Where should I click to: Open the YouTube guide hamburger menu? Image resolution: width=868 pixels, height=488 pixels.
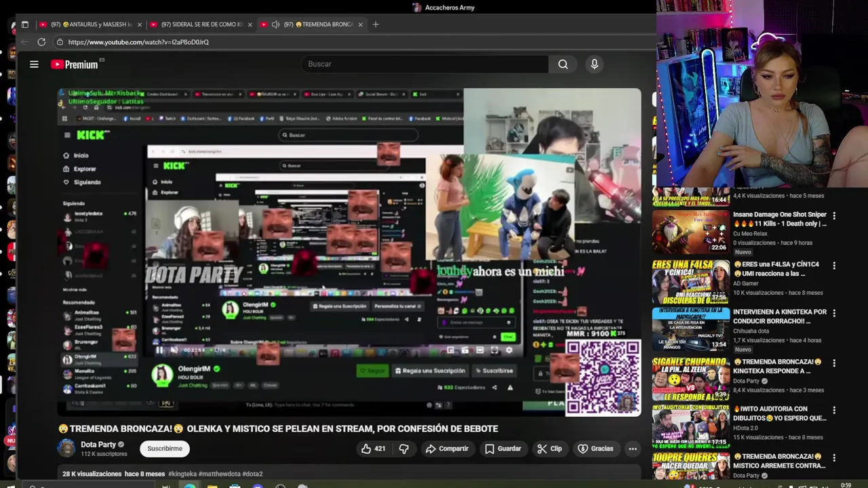pos(34,64)
